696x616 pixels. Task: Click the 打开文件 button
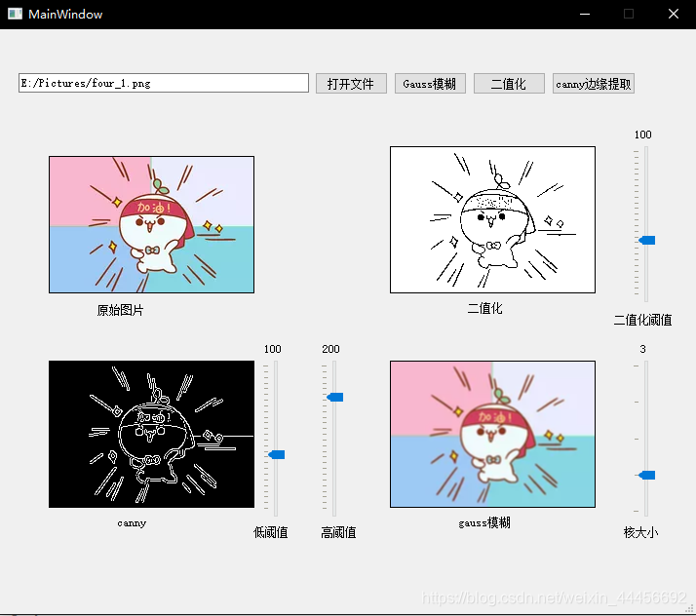(x=351, y=84)
